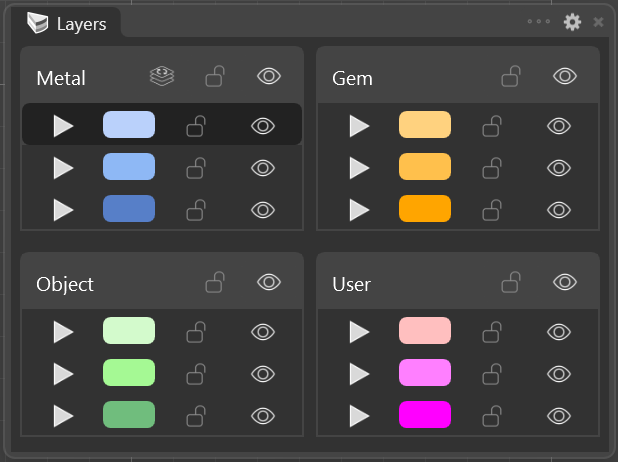Hide the medium blue Metal layer
This screenshot has width=618, height=462.
[x=263, y=168]
